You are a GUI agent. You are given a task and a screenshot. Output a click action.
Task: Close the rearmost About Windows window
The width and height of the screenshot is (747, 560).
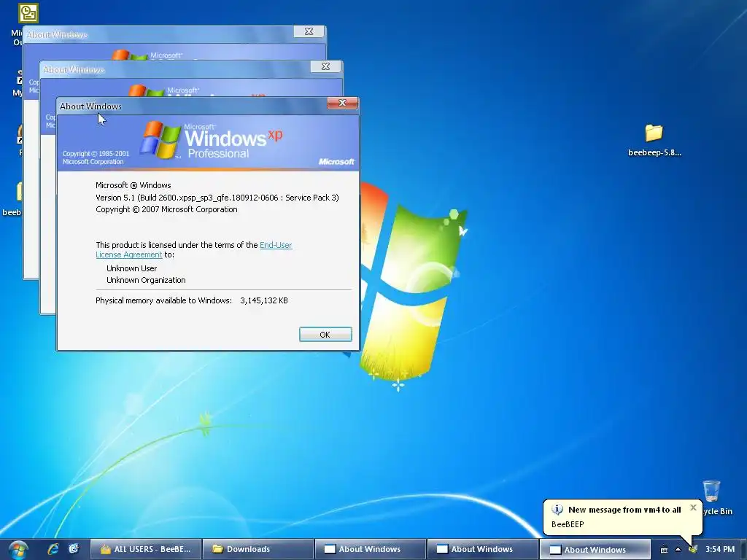[309, 31]
